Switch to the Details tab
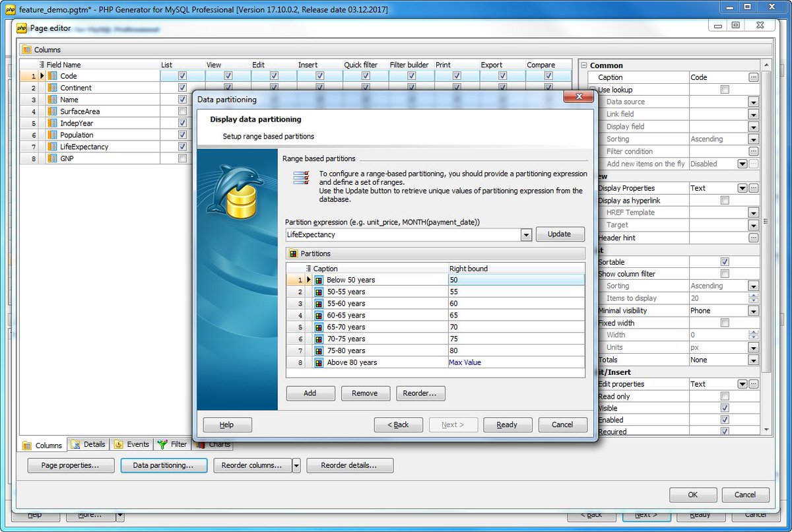 [x=88, y=444]
